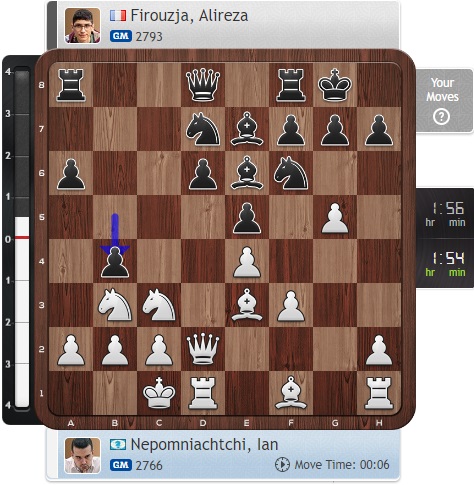
Task: Click the white king on c1
Action: pyautogui.click(x=159, y=393)
